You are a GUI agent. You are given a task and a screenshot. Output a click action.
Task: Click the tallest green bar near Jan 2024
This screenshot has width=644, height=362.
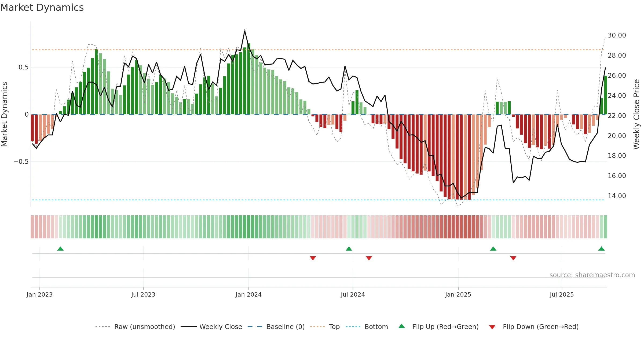(249, 79)
